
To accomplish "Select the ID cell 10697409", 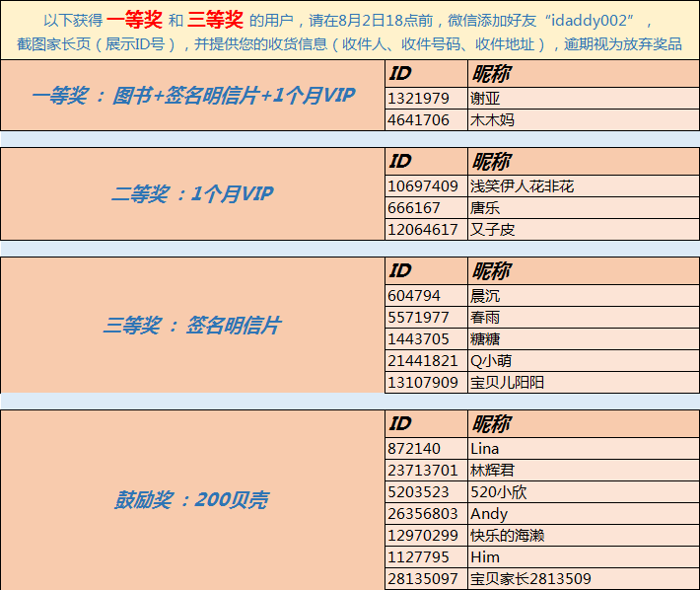I will [423, 185].
